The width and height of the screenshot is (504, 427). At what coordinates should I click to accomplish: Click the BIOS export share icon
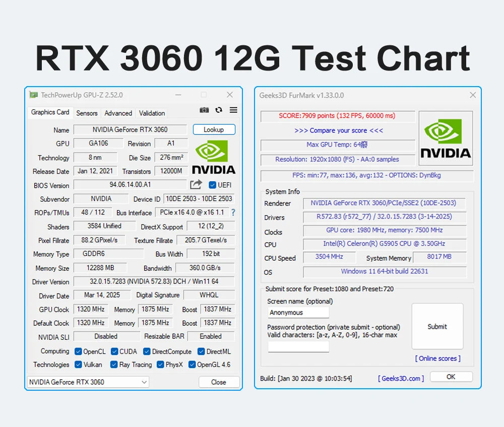coord(196,185)
